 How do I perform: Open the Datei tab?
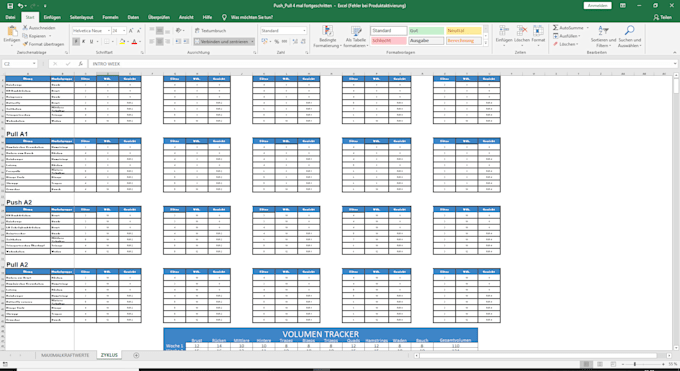[x=10, y=17]
